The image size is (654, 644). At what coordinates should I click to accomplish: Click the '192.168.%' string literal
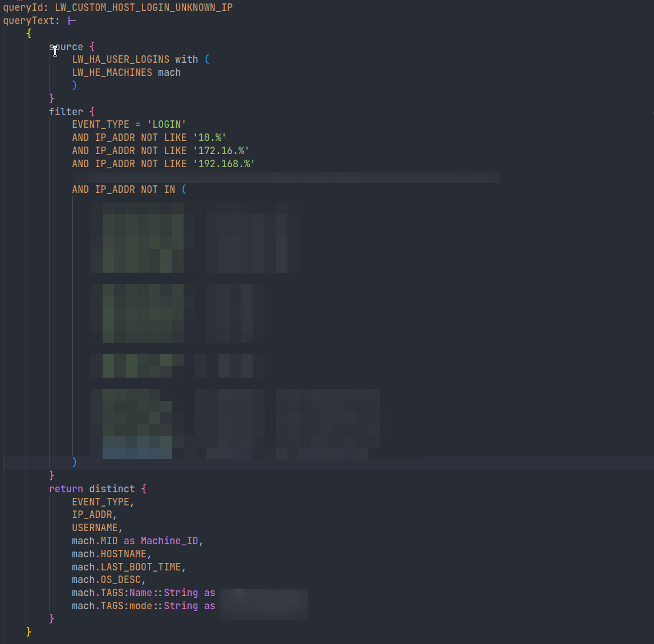224,164
